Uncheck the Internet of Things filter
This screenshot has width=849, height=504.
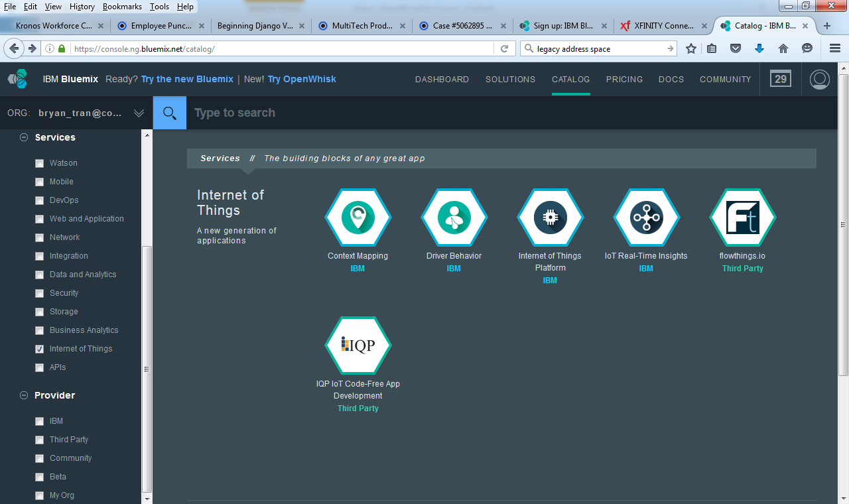pyautogui.click(x=40, y=349)
